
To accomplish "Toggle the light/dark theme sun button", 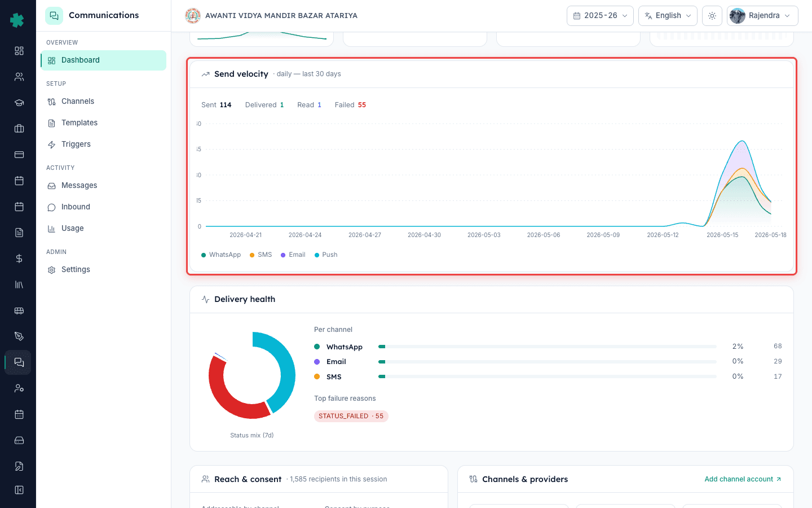I will tap(712, 16).
